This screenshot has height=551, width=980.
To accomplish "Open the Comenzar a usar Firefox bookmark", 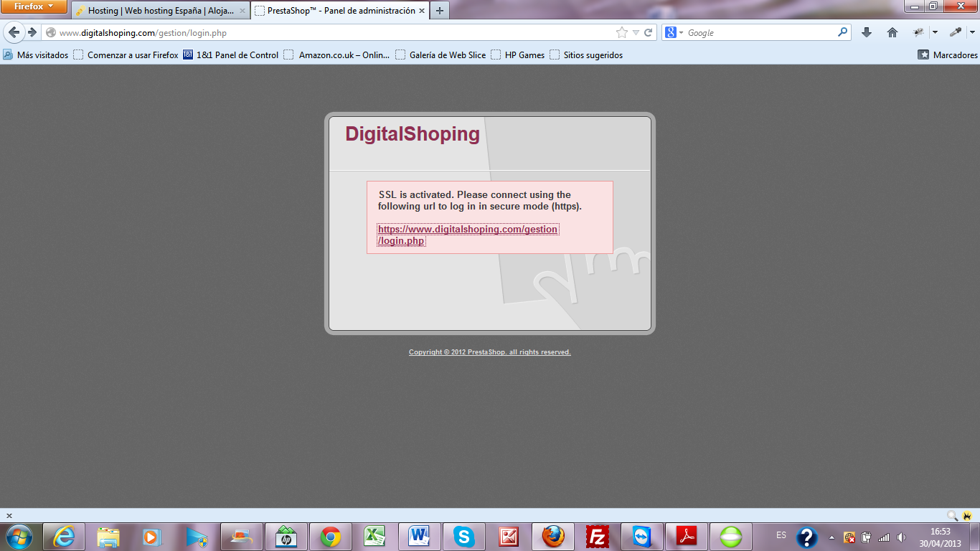I will pyautogui.click(x=126, y=55).
